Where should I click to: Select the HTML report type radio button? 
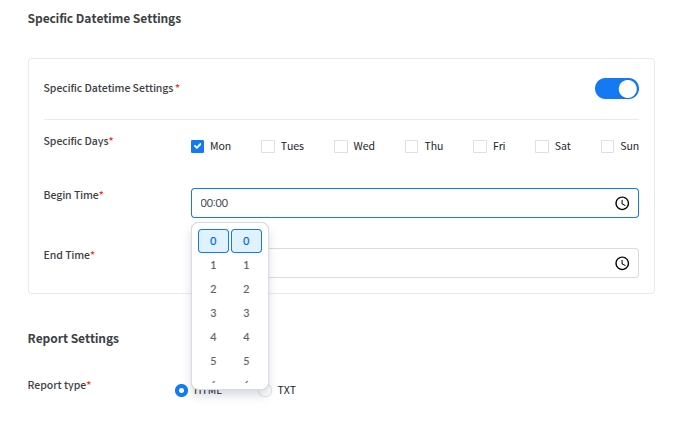pos(182,390)
